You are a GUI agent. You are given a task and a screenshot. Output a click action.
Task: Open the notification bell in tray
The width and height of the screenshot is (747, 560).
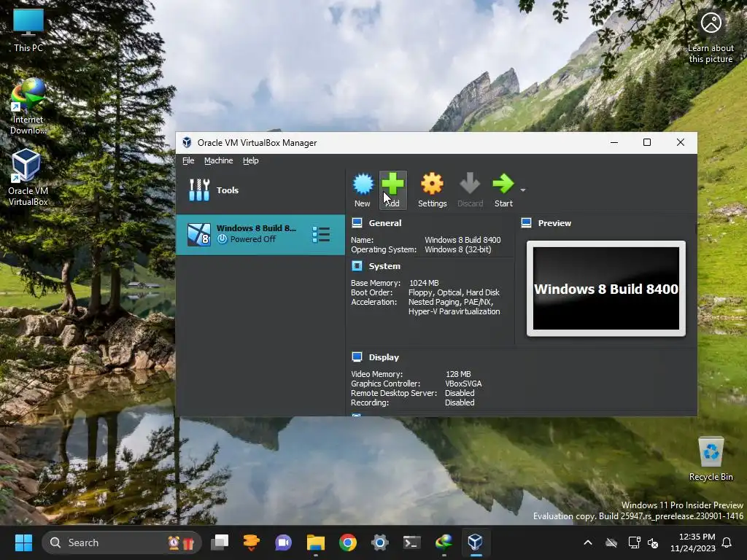pyautogui.click(x=727, y=542)
